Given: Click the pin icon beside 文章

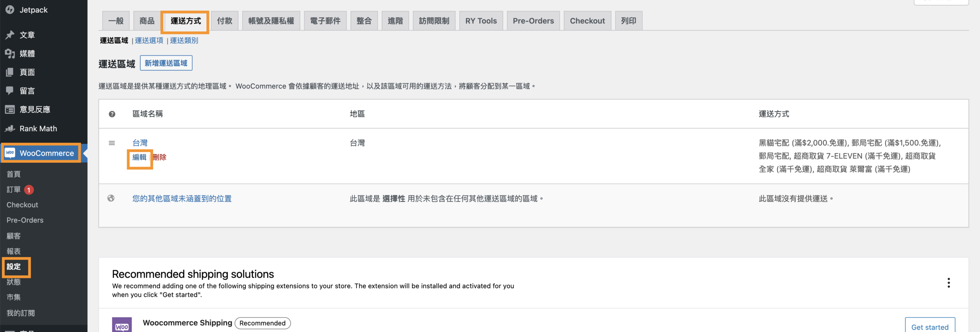Looking at the screenshot, I should coord(10,35).
